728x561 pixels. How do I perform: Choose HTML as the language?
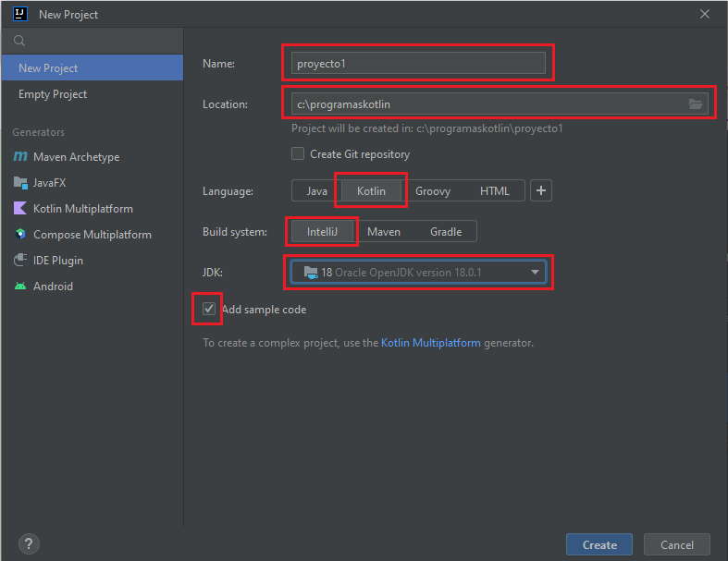495,191
